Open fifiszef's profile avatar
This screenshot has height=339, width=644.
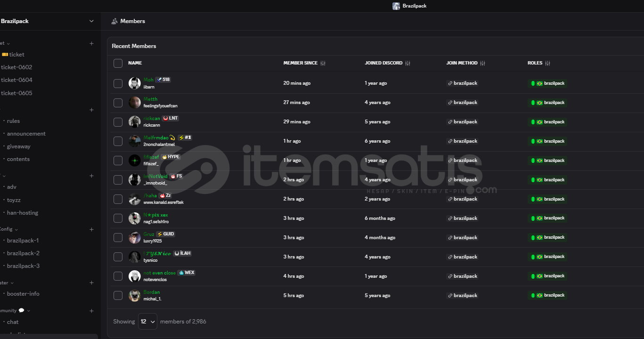pos(135,161)
